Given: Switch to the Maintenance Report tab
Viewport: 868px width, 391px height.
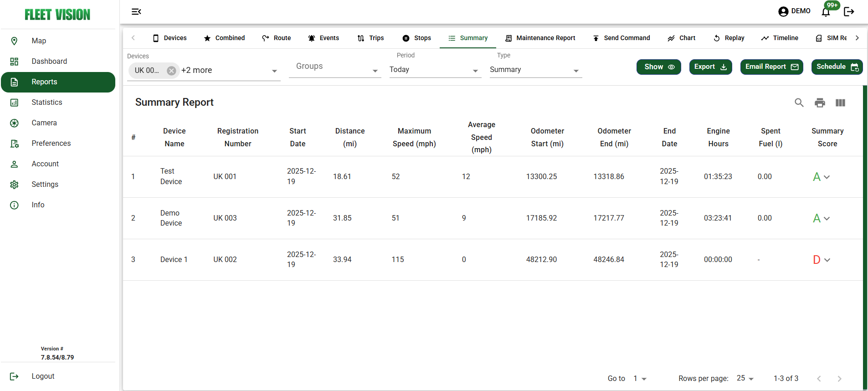Looking at the screenshot, I should [540, 38].
